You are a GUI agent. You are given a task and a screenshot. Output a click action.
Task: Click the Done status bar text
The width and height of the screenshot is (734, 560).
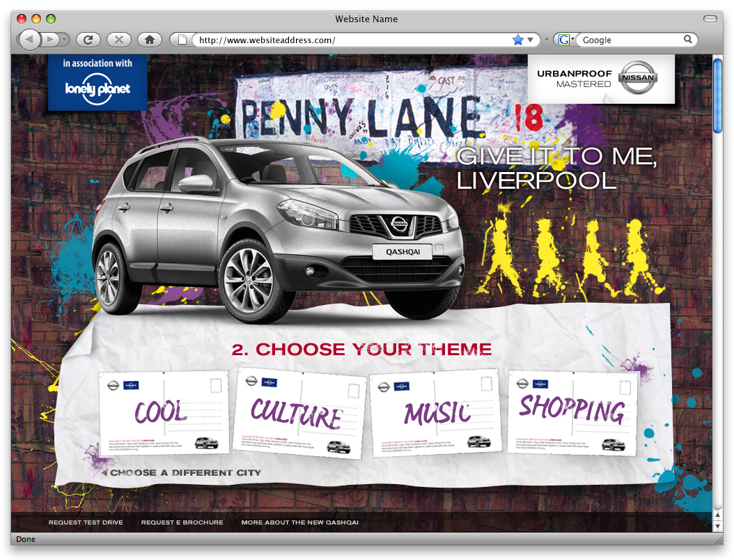tap(26, 539)
